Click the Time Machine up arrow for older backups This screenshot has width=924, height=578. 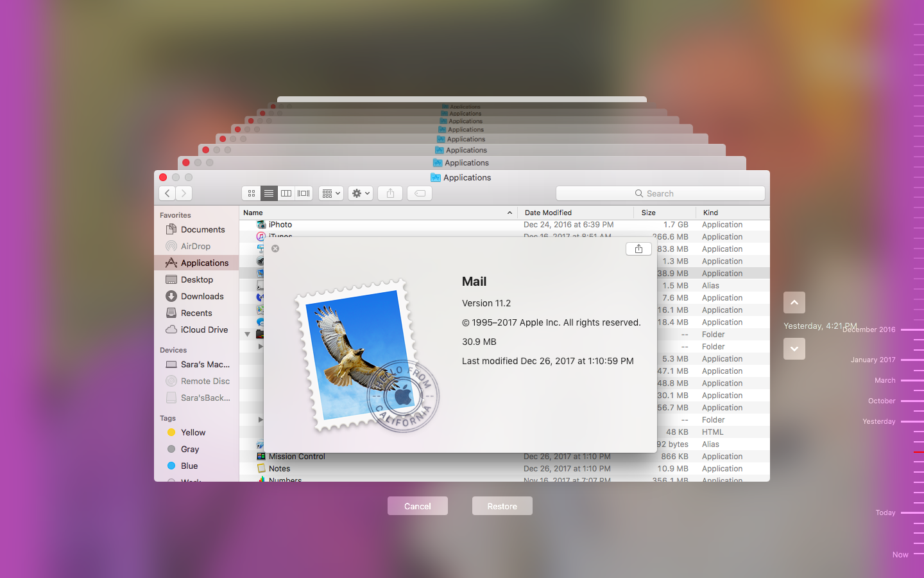(x=794, y=302)
